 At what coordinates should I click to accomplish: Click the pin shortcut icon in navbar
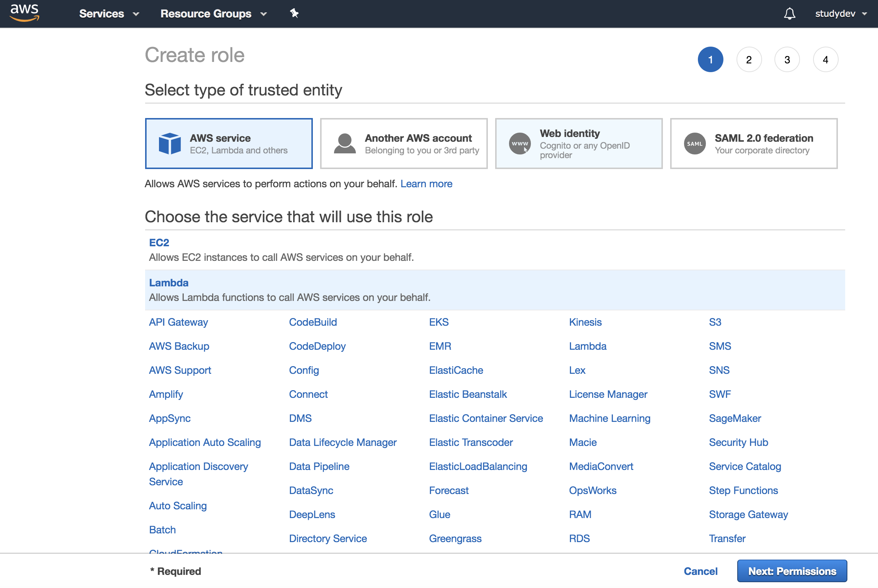(x=295, y=13)
